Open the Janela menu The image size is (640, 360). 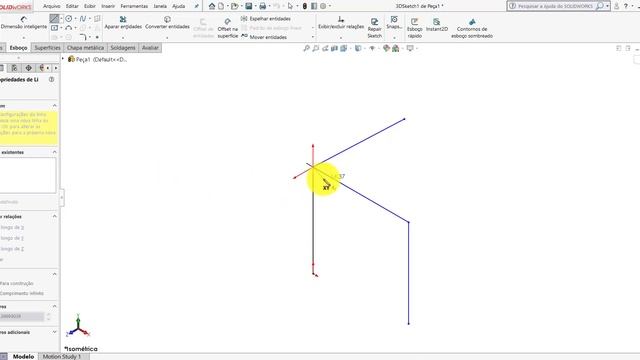tap(160, 6)
